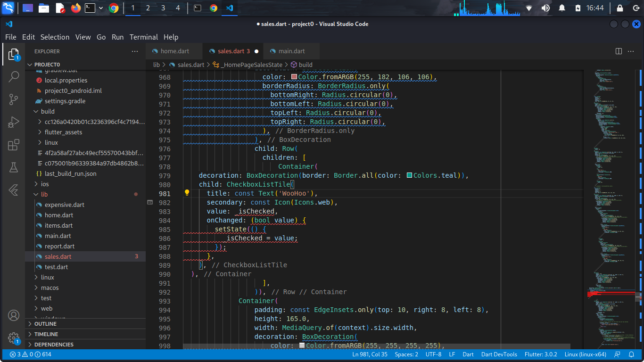Open the text editor launcher
This screenshot has width=644, height=362.
[60, 8]
